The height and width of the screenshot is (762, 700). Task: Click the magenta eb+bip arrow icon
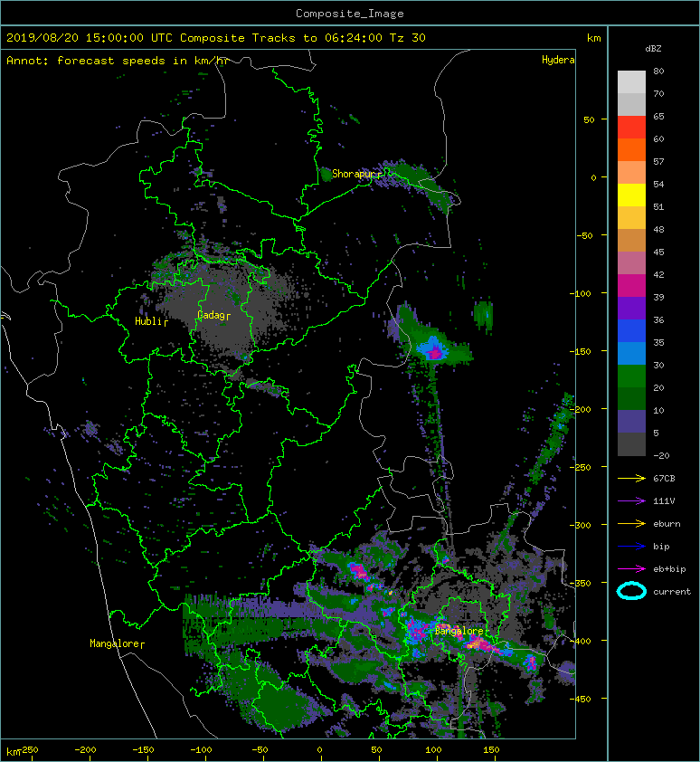coord(631,568)
